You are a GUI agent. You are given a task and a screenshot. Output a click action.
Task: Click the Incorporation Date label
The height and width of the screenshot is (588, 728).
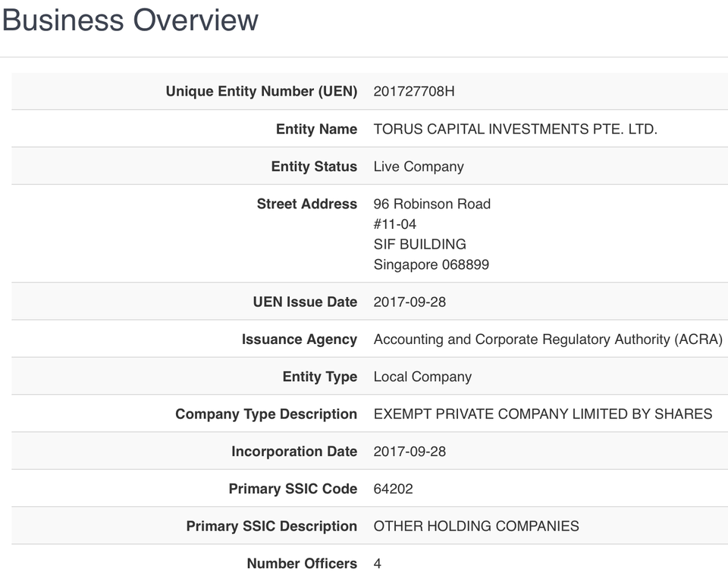point(294,452)
